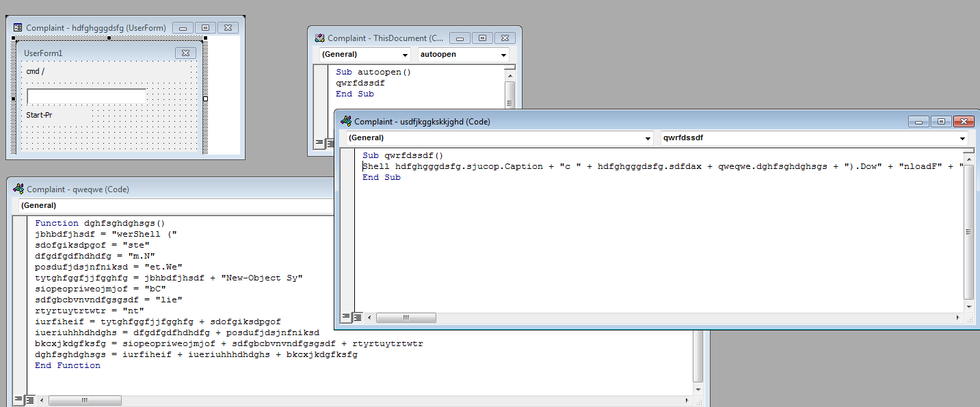
Task: Click Procedure View icon in ThisDocument window
Action: tap(319, 143)
